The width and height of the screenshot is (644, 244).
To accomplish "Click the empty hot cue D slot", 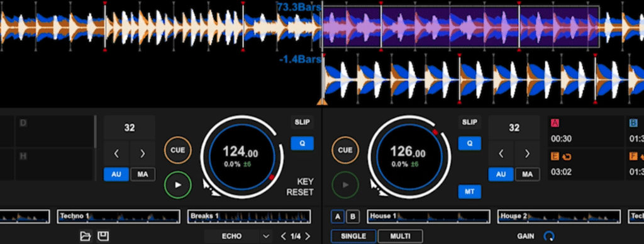I will (x=54, y=131).
